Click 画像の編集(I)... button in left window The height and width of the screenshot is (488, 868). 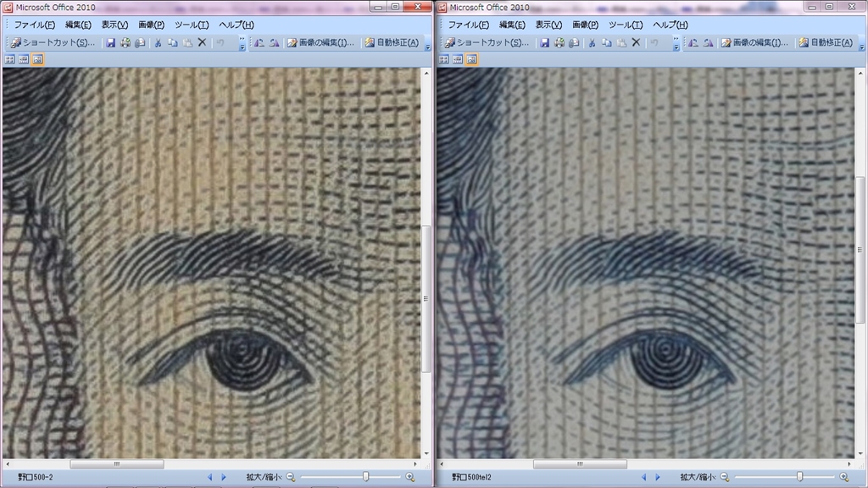320,42
